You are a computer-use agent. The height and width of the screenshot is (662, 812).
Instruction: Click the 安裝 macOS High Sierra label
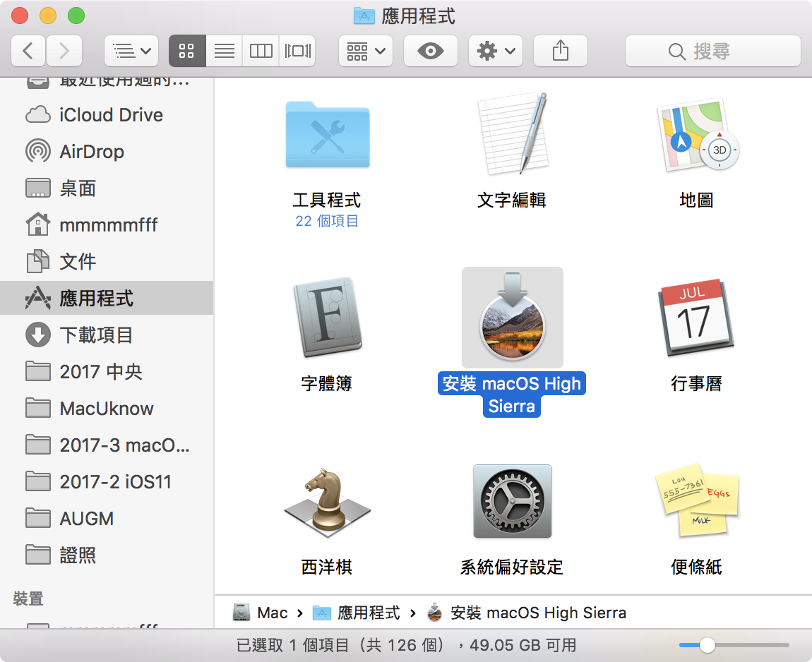pos(512,395)
